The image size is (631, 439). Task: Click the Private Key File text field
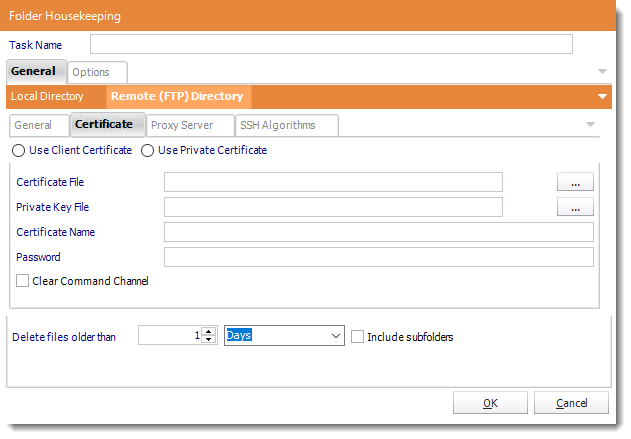(333, 207)
